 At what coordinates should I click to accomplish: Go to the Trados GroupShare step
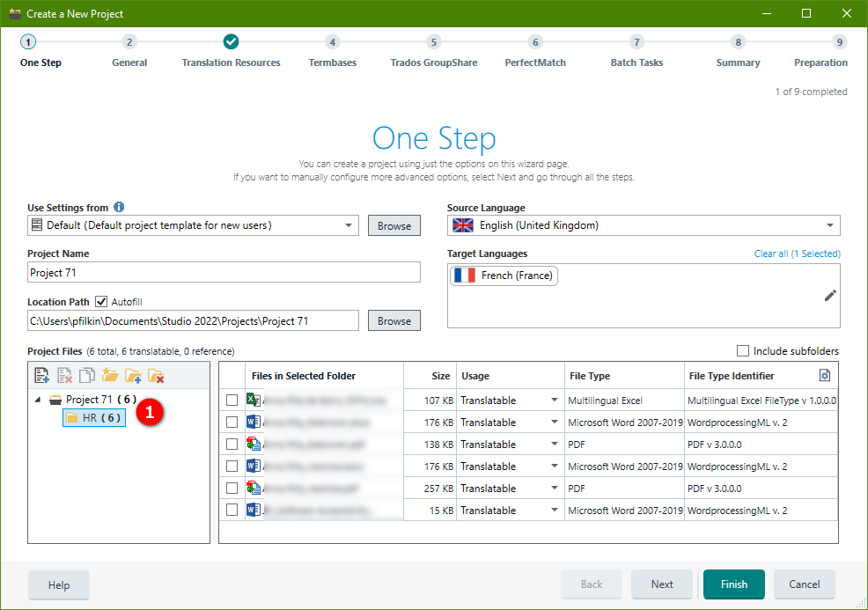[x=433, y=62]
